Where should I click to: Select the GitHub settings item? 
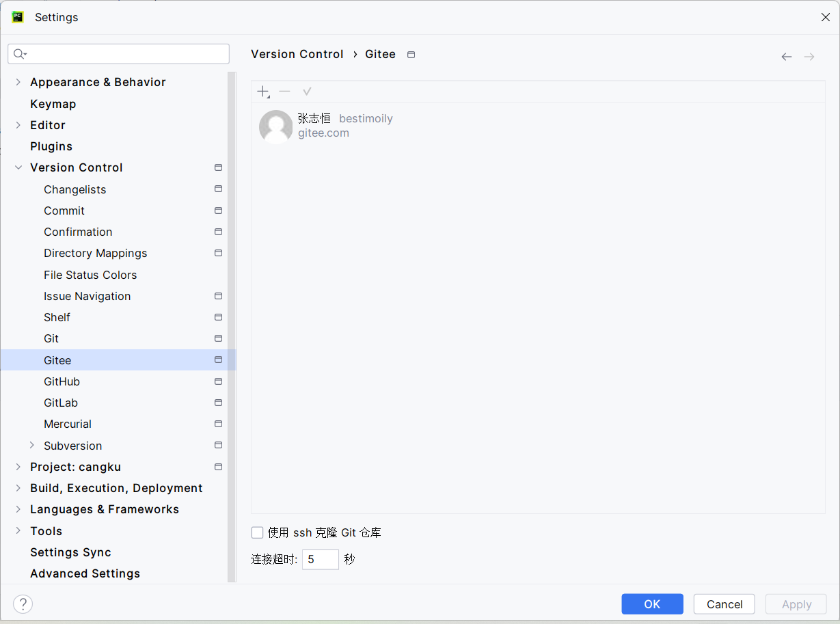(x=62, y=381)
